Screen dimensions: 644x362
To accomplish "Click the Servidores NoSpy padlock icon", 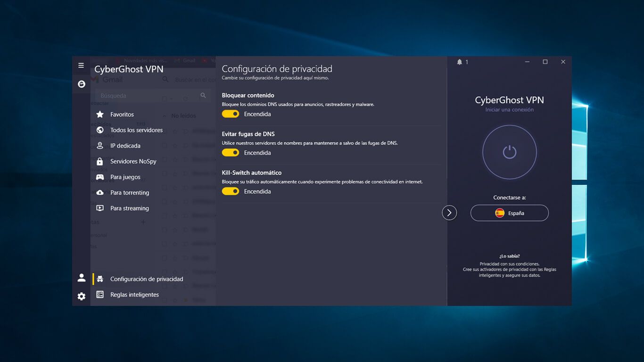I will pyautogui.click(x=100, y=161).
